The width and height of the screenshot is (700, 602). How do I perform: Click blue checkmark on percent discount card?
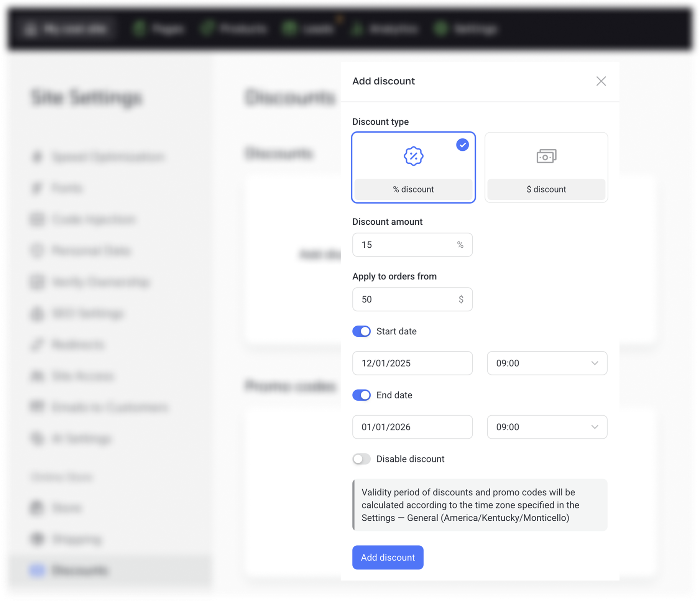click(462, 145)
